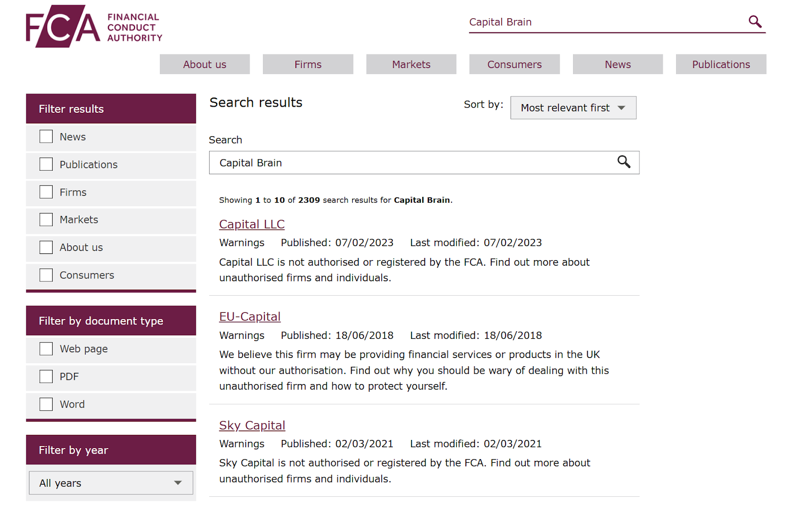Viewport: 812px width, 508px height.
Task: Toggle the PDF document type checkbox
Action: [46, 376]
